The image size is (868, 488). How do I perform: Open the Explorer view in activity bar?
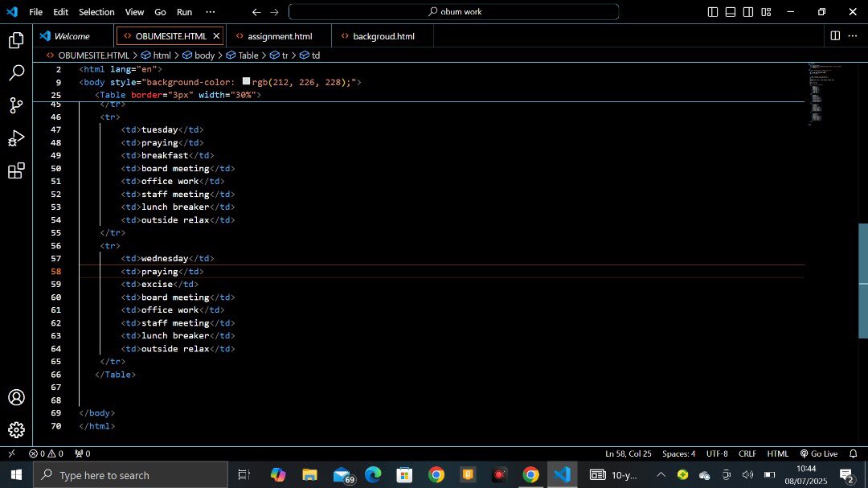pos(16,40)
